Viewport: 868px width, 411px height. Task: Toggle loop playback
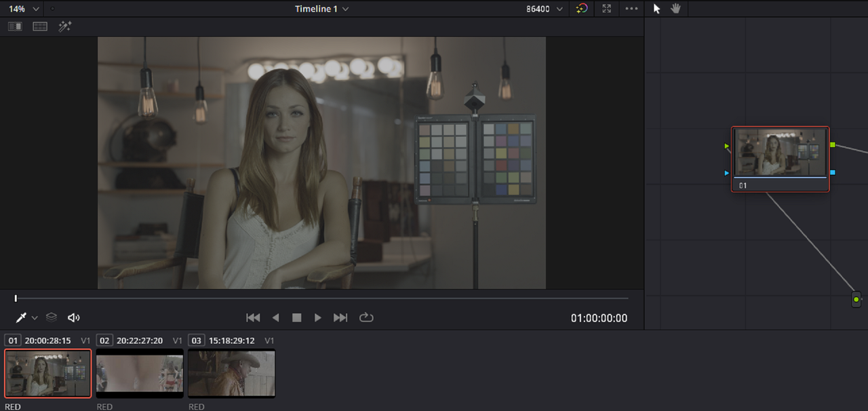(x=366, y=317)
